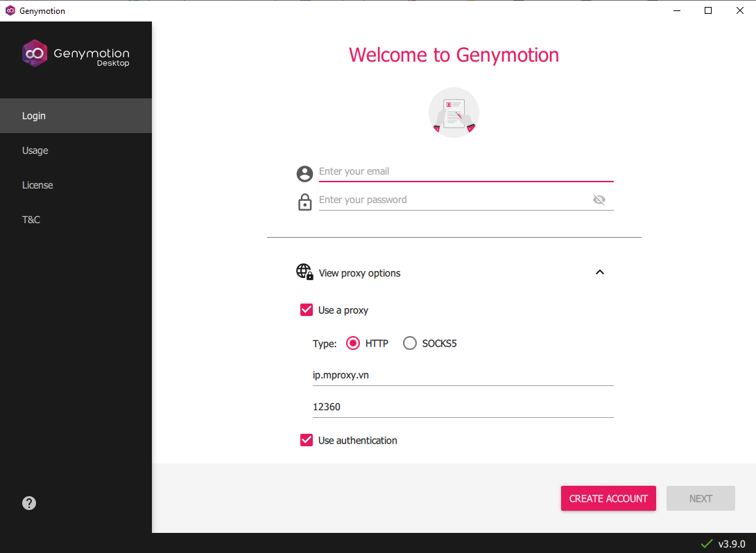Image resolution: width=756 pixels, height=553 pixels.
Task: Click the Genymotion title bar app icon
Action: pos(10,10)
